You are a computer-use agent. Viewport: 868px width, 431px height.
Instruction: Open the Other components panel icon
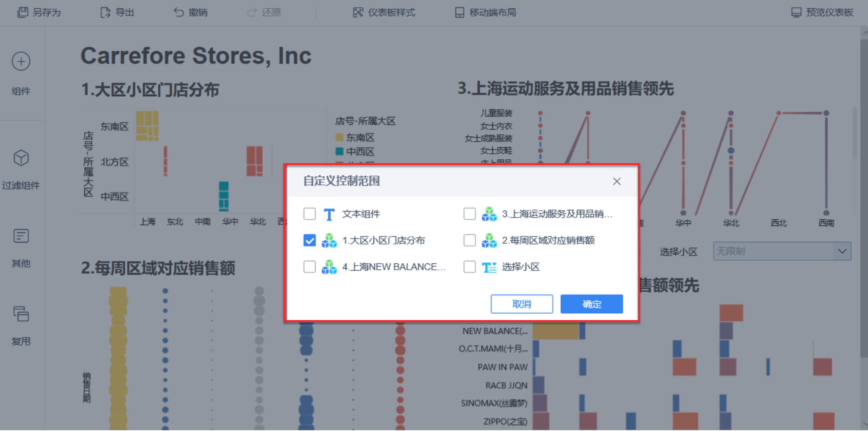[x=21, y=236]
